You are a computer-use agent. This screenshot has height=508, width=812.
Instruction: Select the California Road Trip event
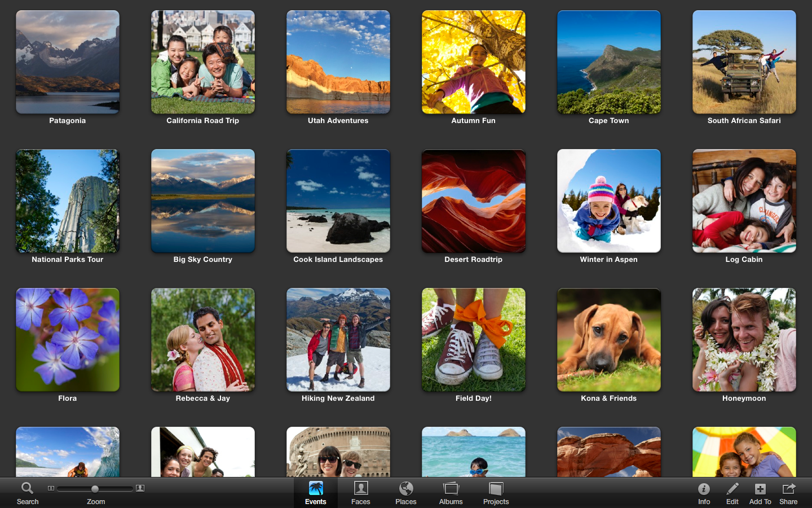203,62
